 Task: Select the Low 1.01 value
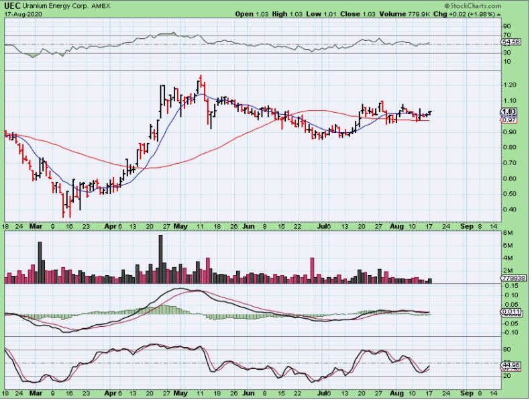[x=321, y=14]
